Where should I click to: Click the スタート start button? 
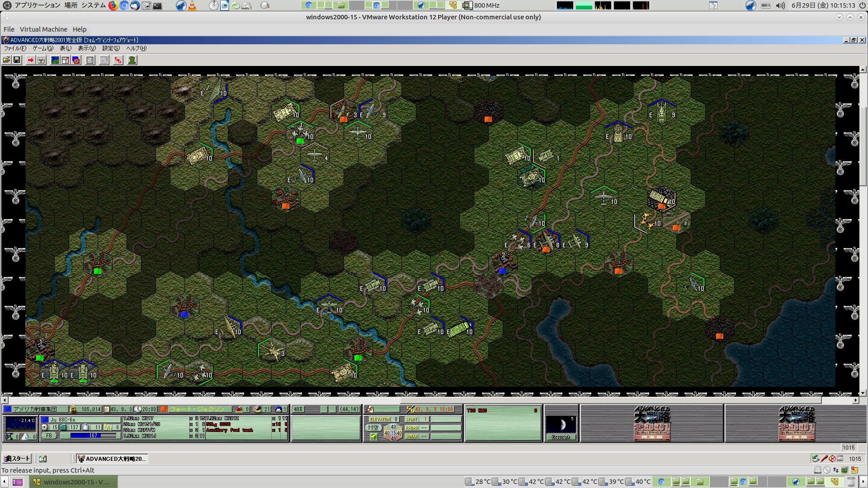[x=17, y=459]
